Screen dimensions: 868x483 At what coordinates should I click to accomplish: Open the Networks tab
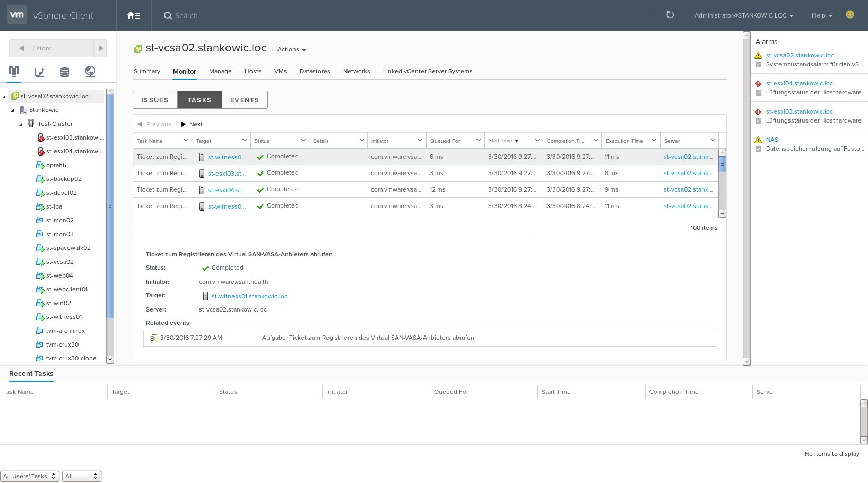click(357, 71)
